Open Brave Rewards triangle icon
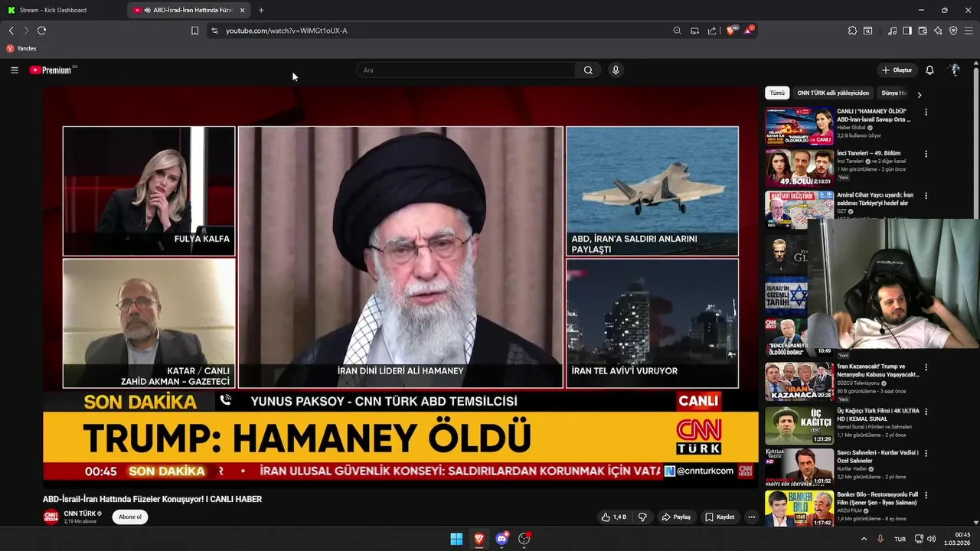 click(x=749, y=31)
